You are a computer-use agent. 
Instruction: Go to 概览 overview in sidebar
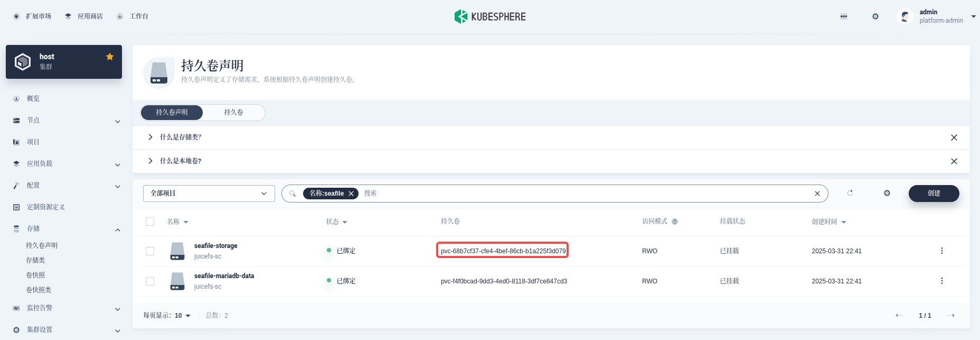coord(33,99)
